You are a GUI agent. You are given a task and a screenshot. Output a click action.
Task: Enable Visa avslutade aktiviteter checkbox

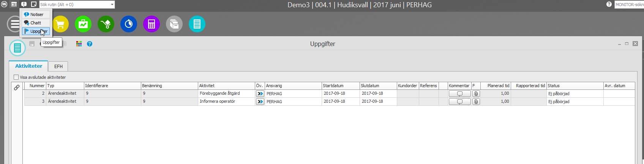16,77
